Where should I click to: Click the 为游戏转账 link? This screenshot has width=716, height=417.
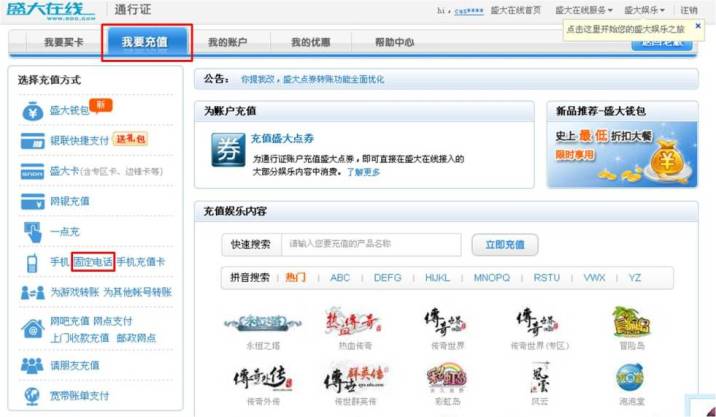(x=74, y=292)
